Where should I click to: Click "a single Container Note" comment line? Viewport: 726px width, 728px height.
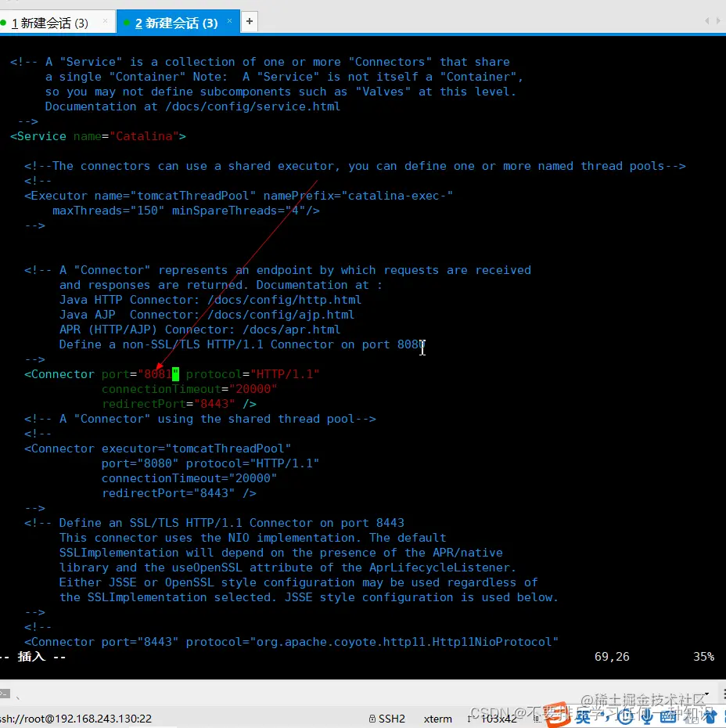tap(284, 77)
